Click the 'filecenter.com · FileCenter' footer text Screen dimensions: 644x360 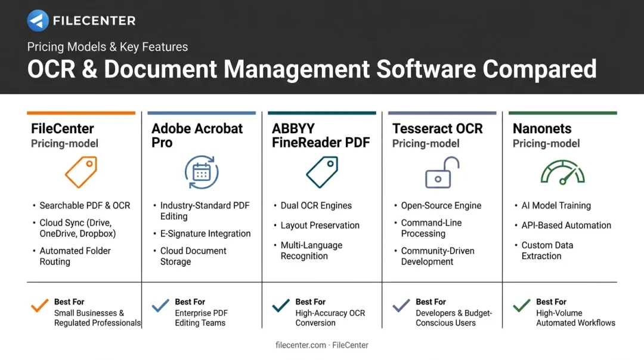tap(322, 345)
